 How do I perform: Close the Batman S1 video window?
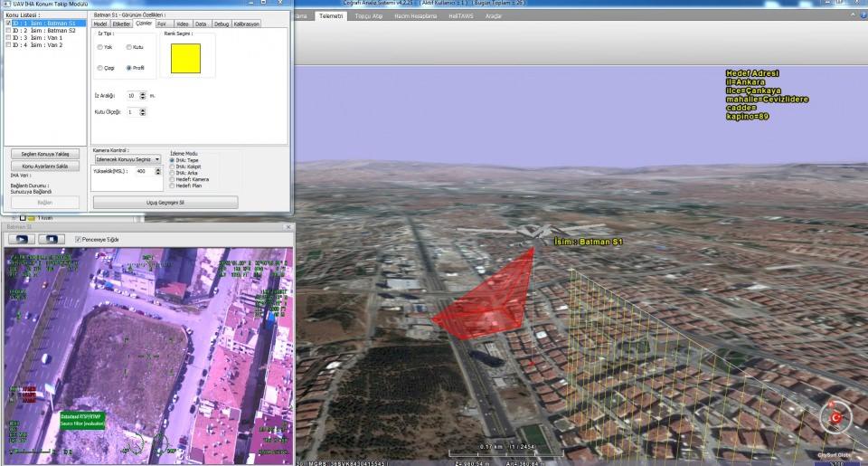[288, 227]
